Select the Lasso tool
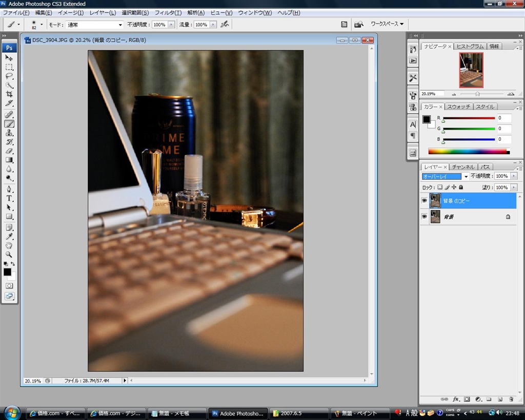525x420 pixels. click(x=9, y=76)
